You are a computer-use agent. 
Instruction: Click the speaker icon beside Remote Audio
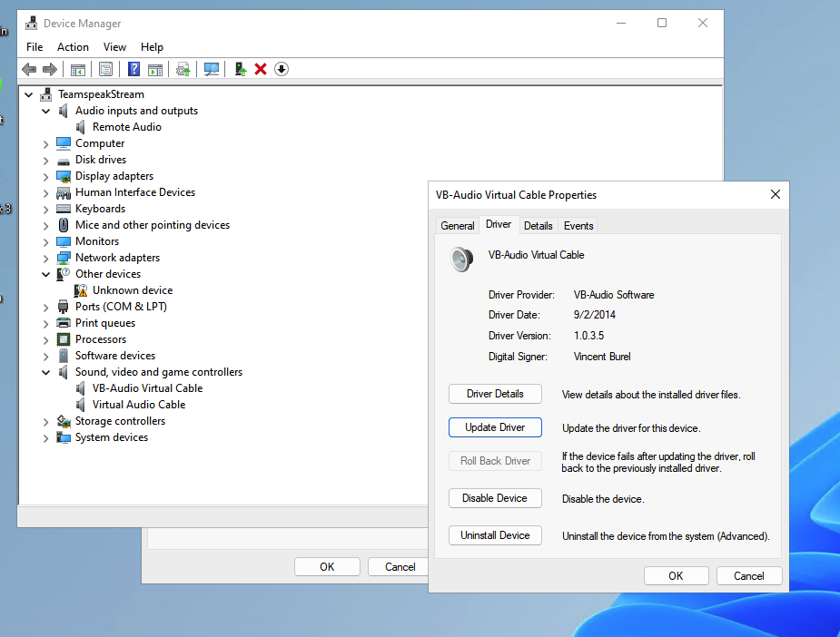(x=80, y=127)
